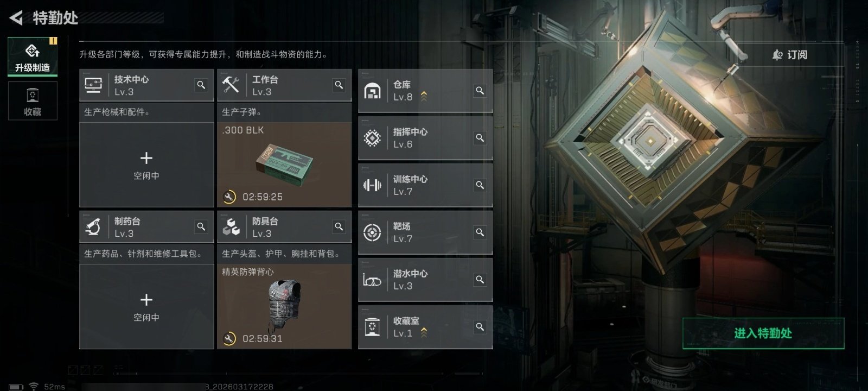Image resolution: width=868 pixels, height=391 pixels.
Task: Add production in idle 技术中心 slot
Action: click(146, 165)
